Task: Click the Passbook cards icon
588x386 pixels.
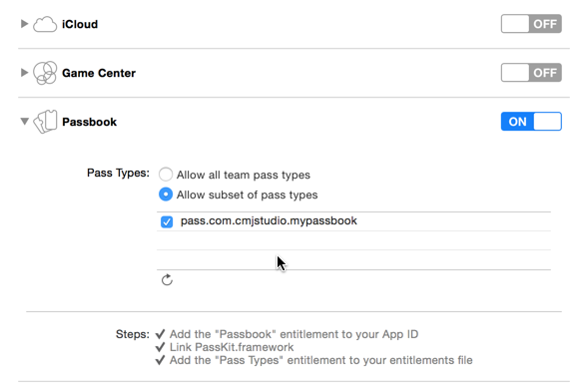Action: click(x=45, y=122)
